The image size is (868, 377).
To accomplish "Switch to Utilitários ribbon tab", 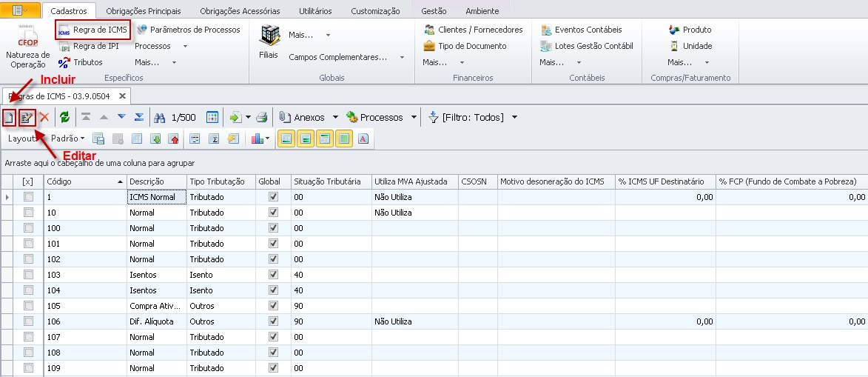I will pos(315,10).
